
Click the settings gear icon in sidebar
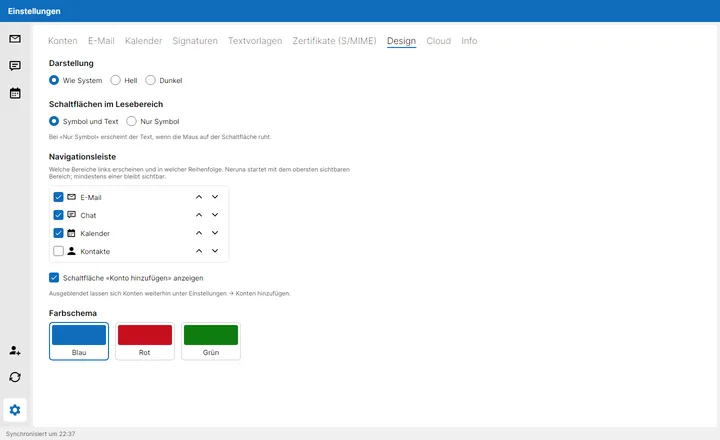pos(15,410)
